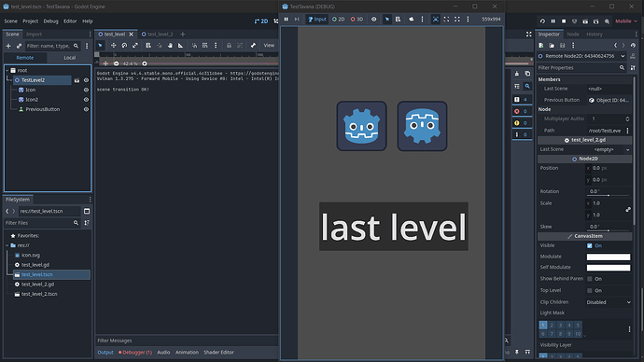
Task: Toggle visibility of the Icon2 node
Action: 86,99
